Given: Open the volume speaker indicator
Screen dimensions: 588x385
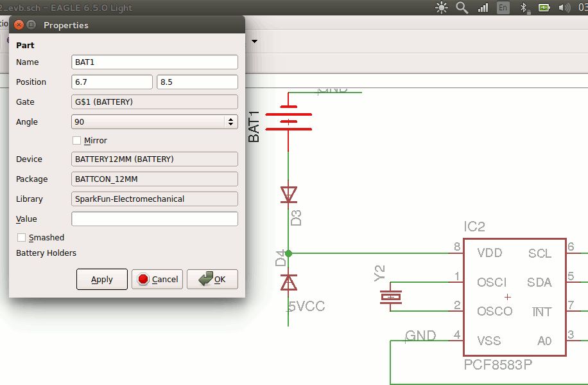Looking at the screenshot, I should (564, 8).
